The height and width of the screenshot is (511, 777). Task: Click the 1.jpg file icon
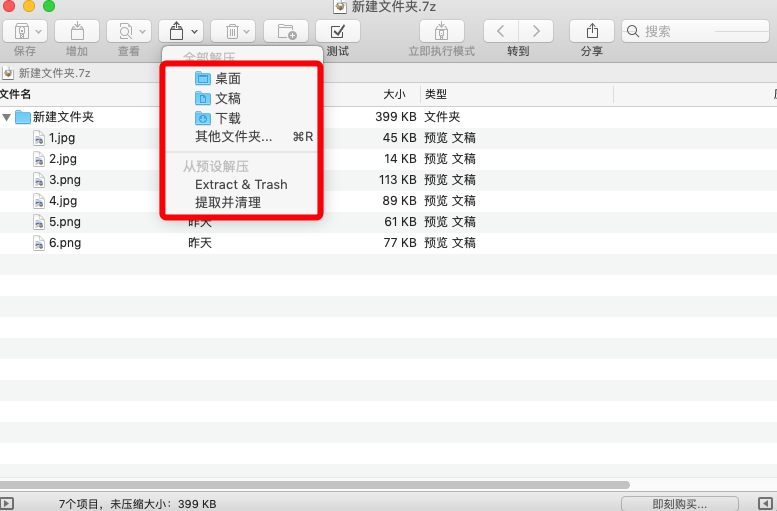point(39,138)
